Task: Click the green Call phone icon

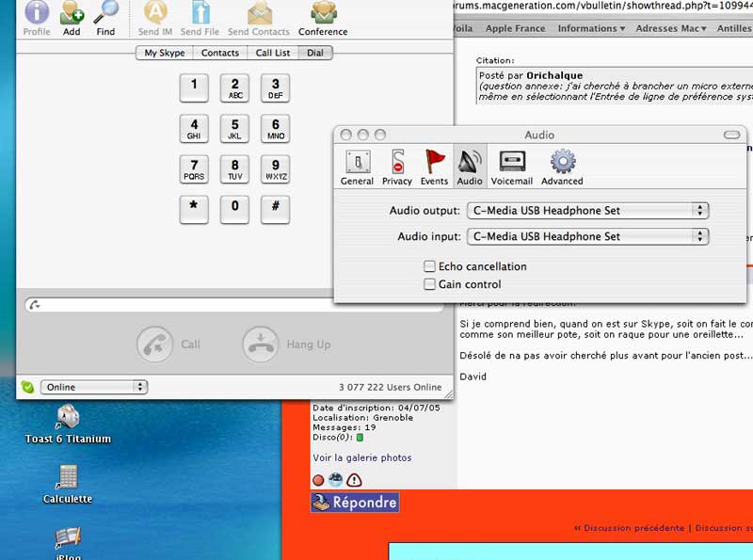Action: point(154,344)
